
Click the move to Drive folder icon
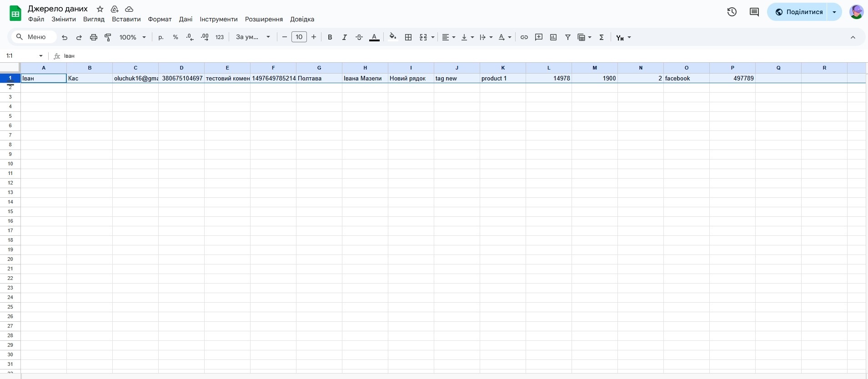[x=115, y=9]
